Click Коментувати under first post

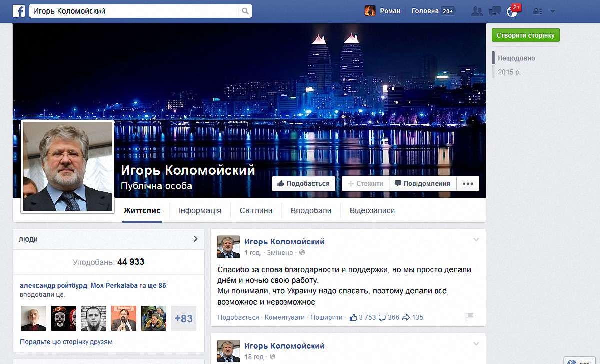[x=285, y=317]
